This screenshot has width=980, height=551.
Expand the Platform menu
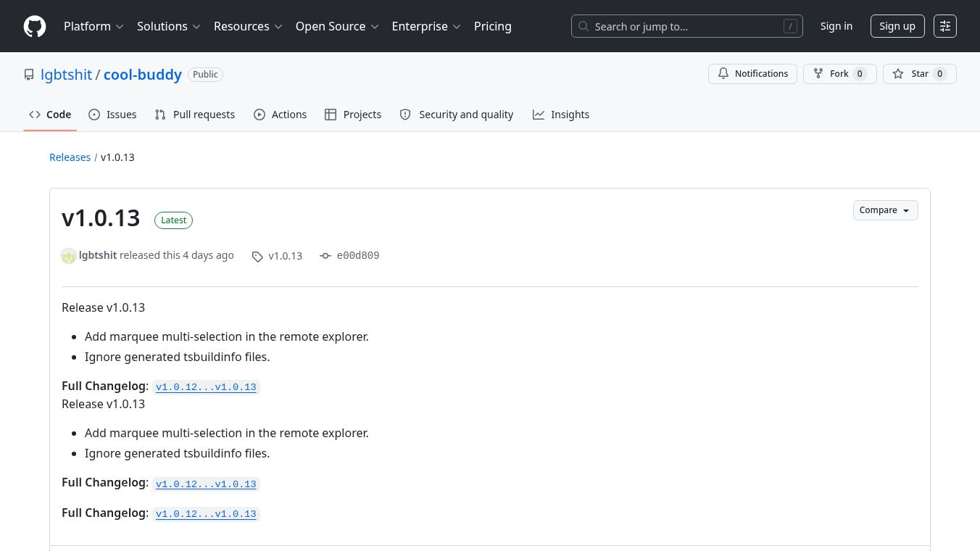[x=94, y=26]
